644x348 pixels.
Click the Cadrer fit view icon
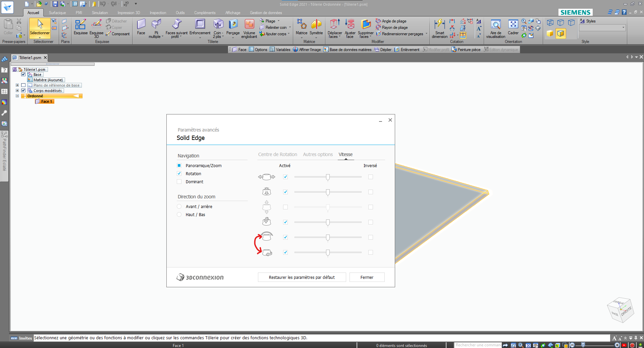[x=513, y=27]
